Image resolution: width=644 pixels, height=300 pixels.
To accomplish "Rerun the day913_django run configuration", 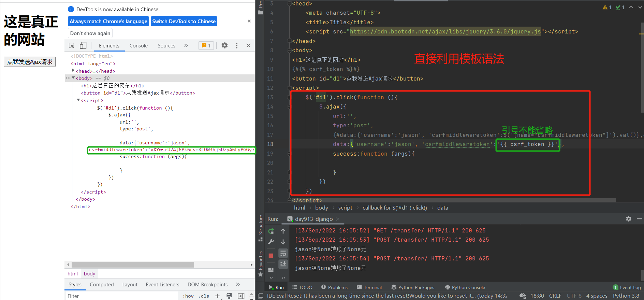I will tap(271, 231).
